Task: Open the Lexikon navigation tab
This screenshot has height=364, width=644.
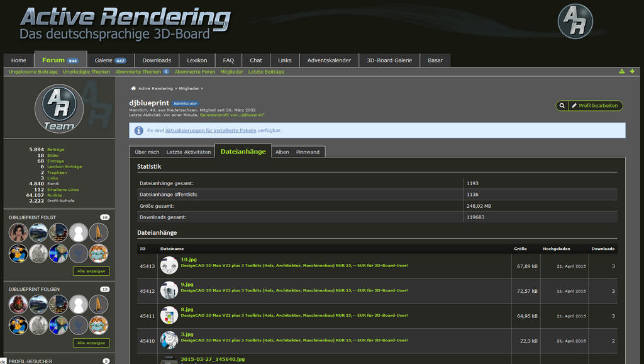Action: click(x=197, y=60)
